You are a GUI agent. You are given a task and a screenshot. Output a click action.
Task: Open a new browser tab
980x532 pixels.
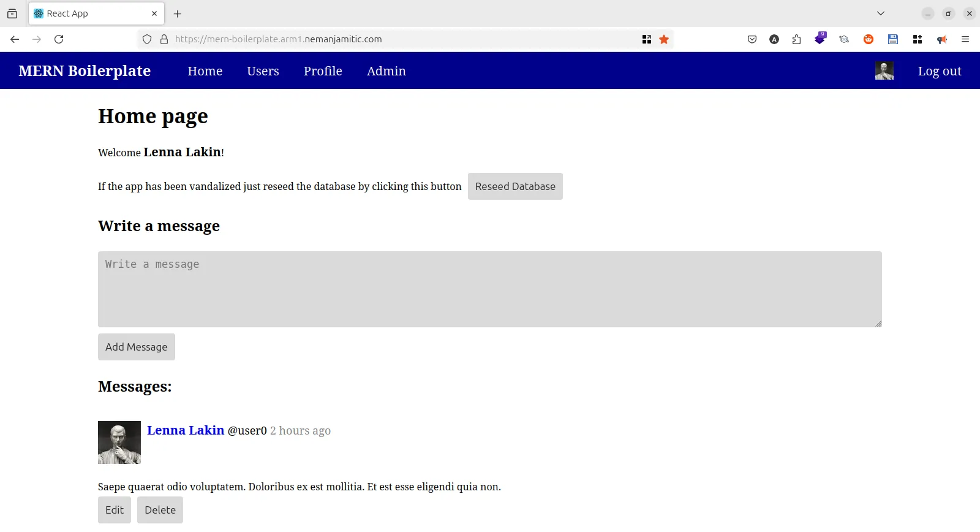pyautogui.click(x=178, y=13)
